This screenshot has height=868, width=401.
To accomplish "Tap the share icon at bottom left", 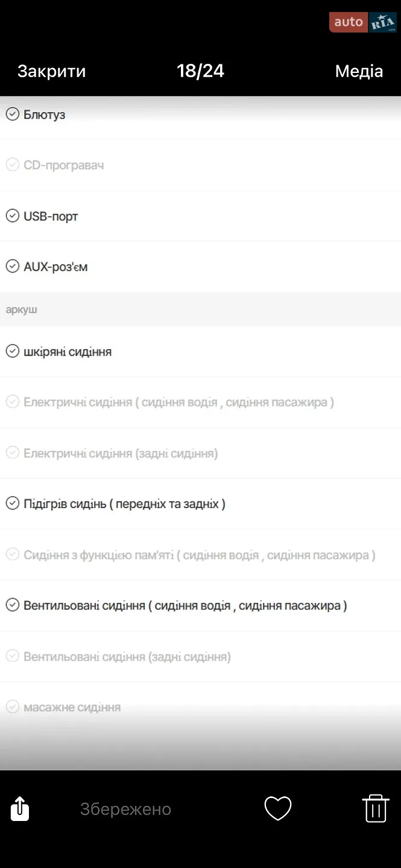I will click(20, 808).
